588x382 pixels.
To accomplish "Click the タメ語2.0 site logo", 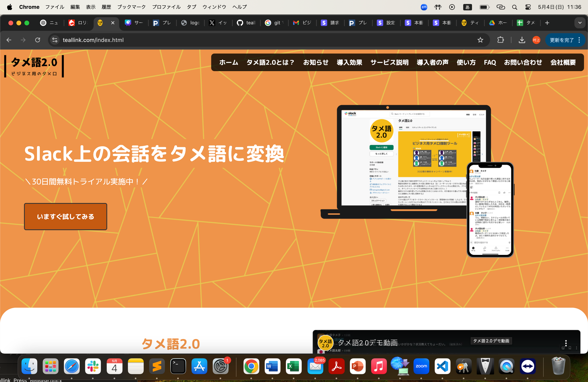I will 34,66.
